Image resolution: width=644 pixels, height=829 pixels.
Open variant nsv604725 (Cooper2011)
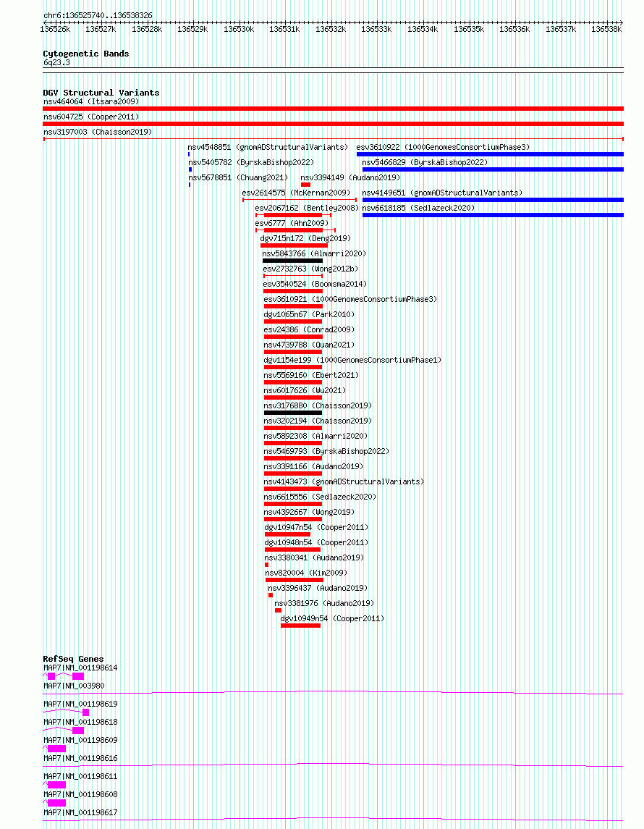pyautogui.click(x=91, y=117)
